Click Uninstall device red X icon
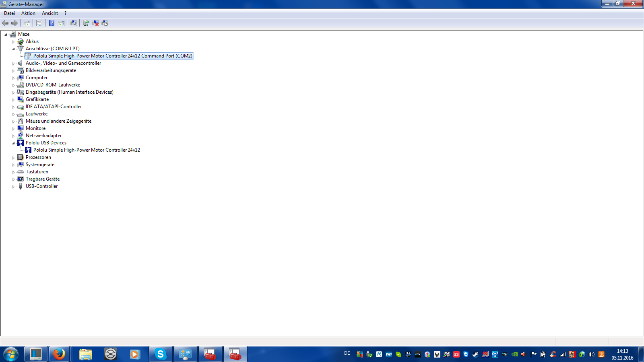This screenshot has height=362, width=644. [95, 23]
